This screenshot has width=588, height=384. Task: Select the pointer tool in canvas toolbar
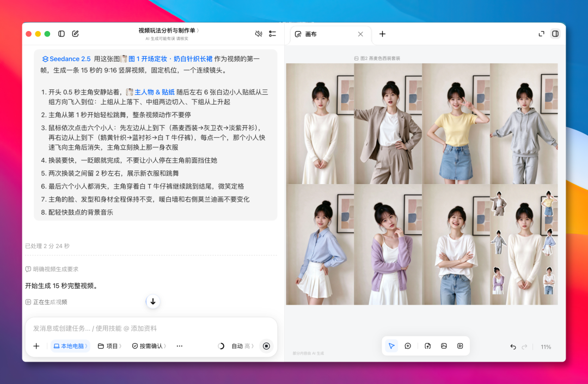(391, 346)
